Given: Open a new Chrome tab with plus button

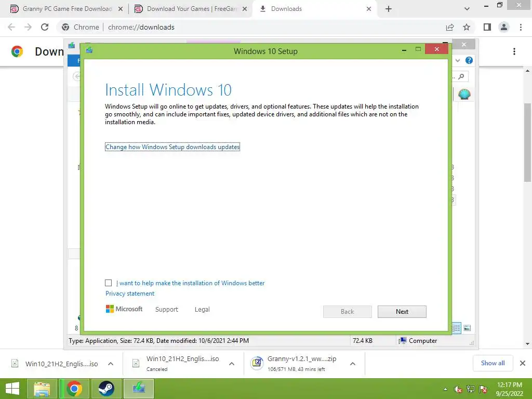Looking at the screenshot, I should click(389, 9).
